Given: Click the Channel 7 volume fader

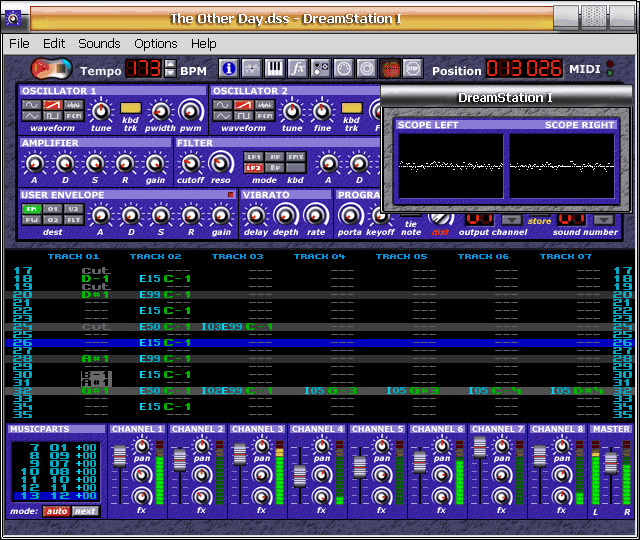Looking at the screenshot, I should pos(480,448).
